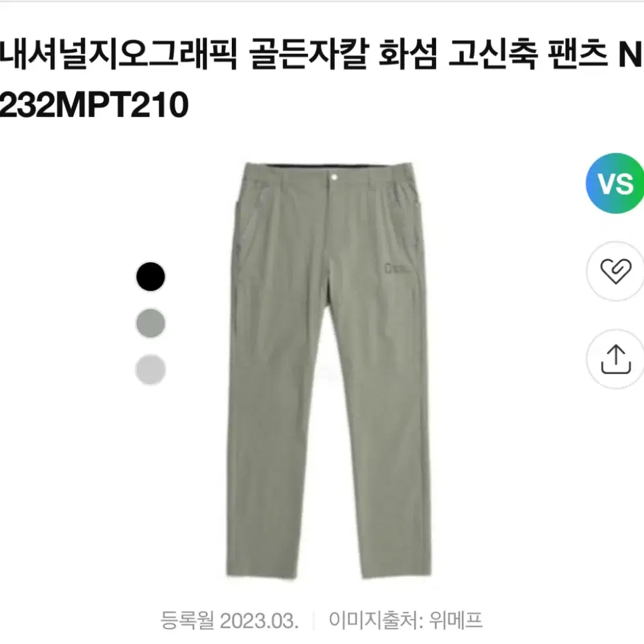Tap the 화섬 word in the product title
The width and height of the screenshot is (644, 644).
(408, 54)
